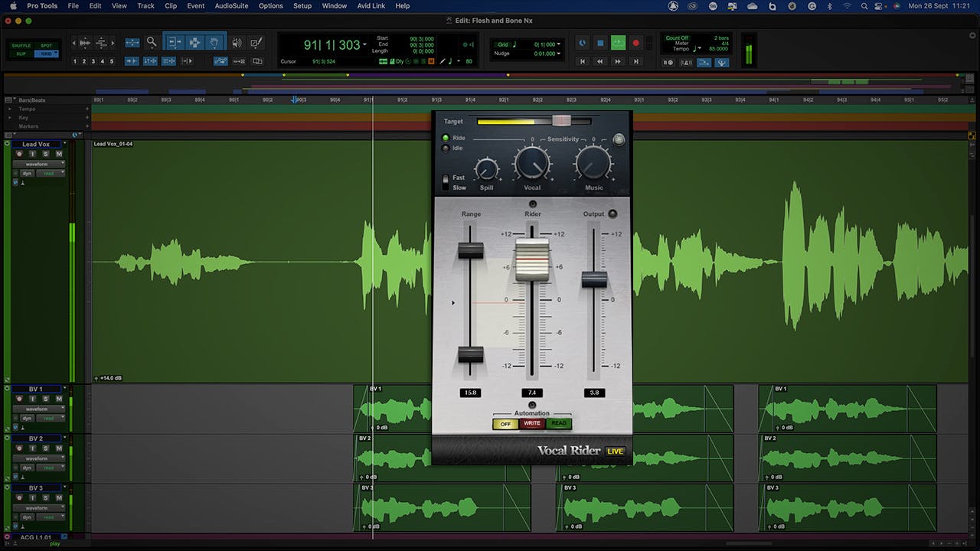Open the Track menu
Viewport: 980px width, 551px height.
[x=145, y=5]
